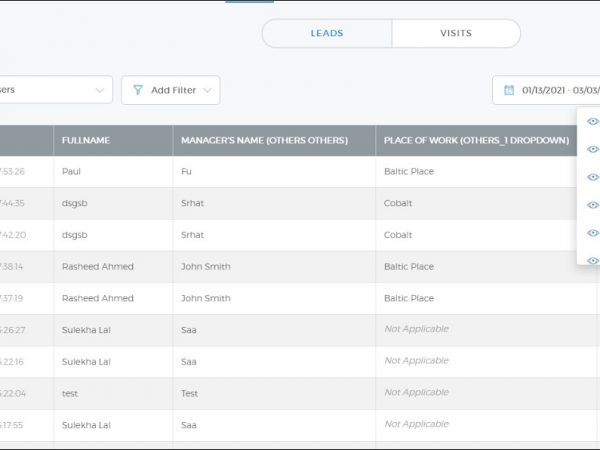This screenshot has width=600, height=450.
Task: Switch to the LEADS tab
Action: click(326, 33)
